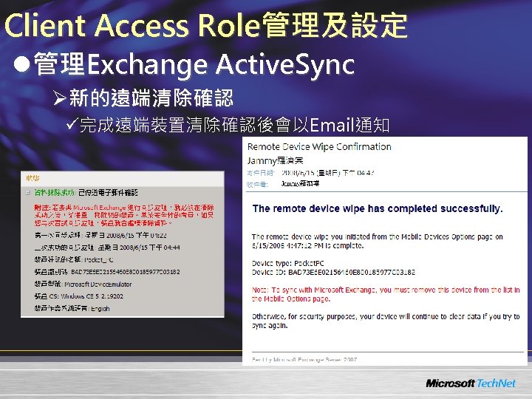Click the 'Otherwise, for security purposes' paragraph
This screenshot has height=399, width=532.
(x=386, y=321)
